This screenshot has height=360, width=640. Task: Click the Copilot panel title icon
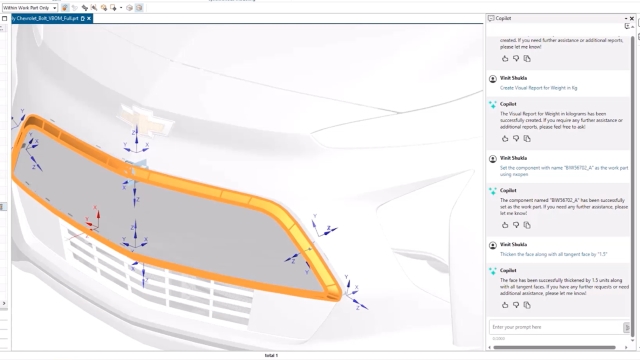(x=491, y=18)
